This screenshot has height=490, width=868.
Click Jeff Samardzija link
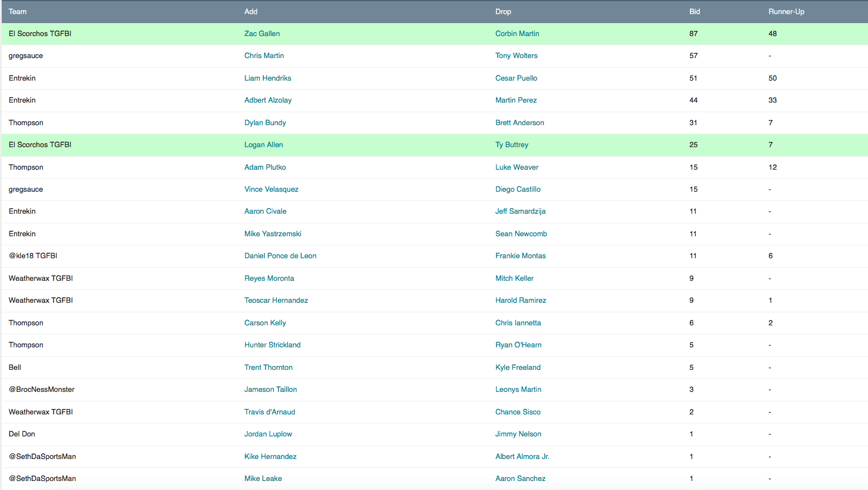[520, 211]
